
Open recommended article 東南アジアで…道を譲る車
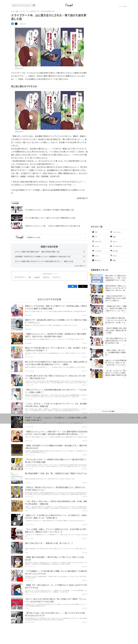49,324
